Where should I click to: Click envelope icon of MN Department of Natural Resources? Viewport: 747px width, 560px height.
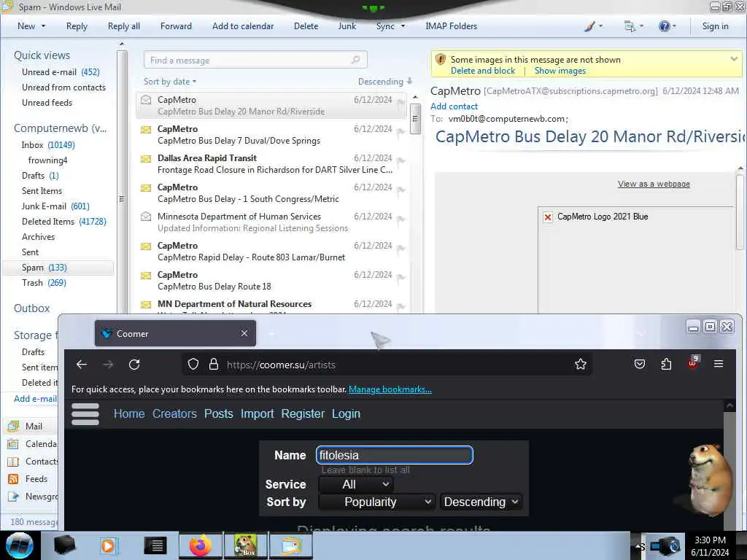(x=146, y=304)
